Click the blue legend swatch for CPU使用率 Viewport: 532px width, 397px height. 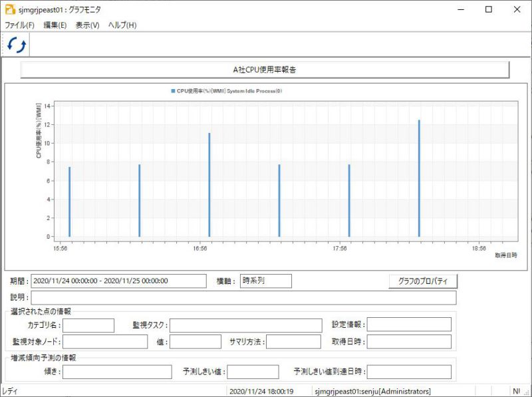point(173,91)
